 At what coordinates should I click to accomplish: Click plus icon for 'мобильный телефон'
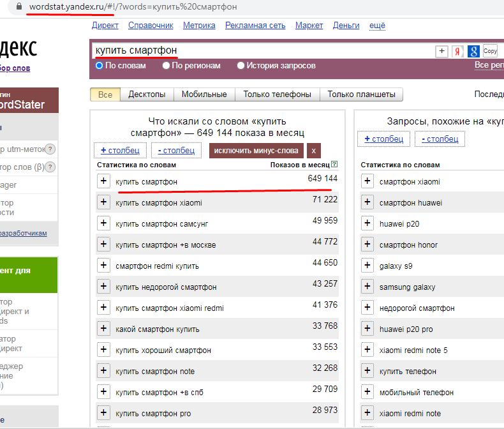point(367,392)
